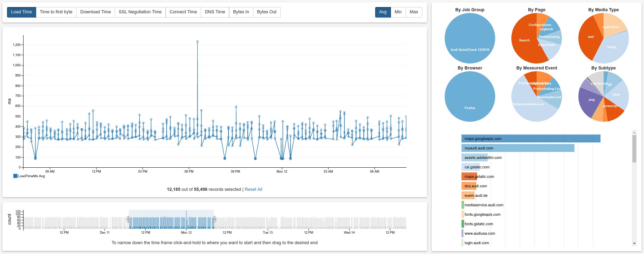This screenshot has height=254, width=644.
Task: Switch to Download Time metric
Action: [95, 12]
